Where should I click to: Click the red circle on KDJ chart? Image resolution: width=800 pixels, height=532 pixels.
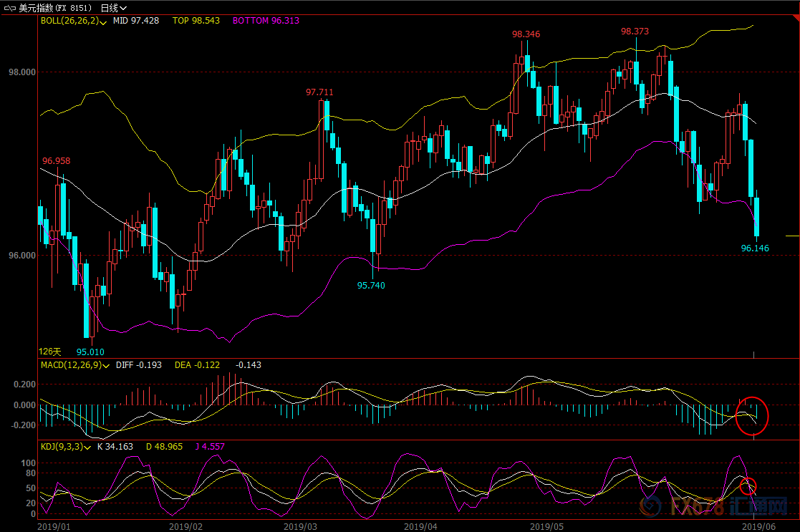pos(748,485)
